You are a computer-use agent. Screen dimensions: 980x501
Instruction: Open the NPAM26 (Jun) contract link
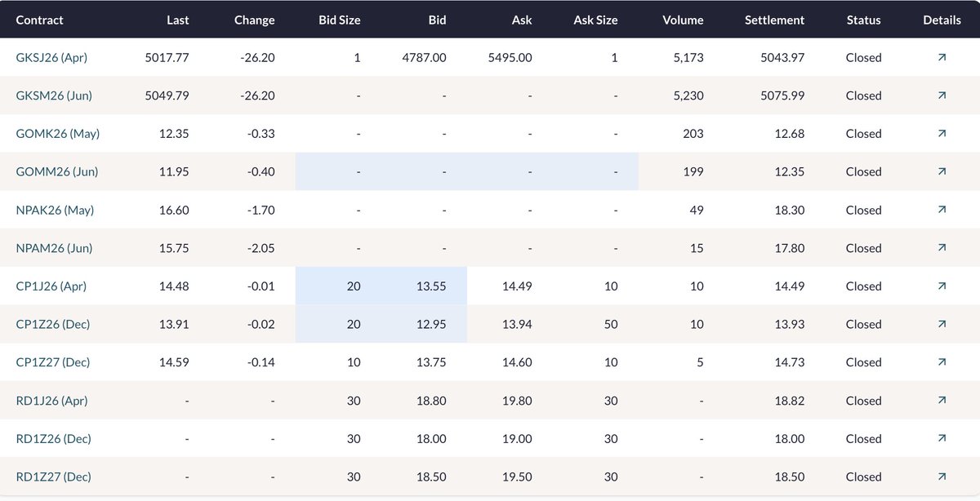point(54,248)
